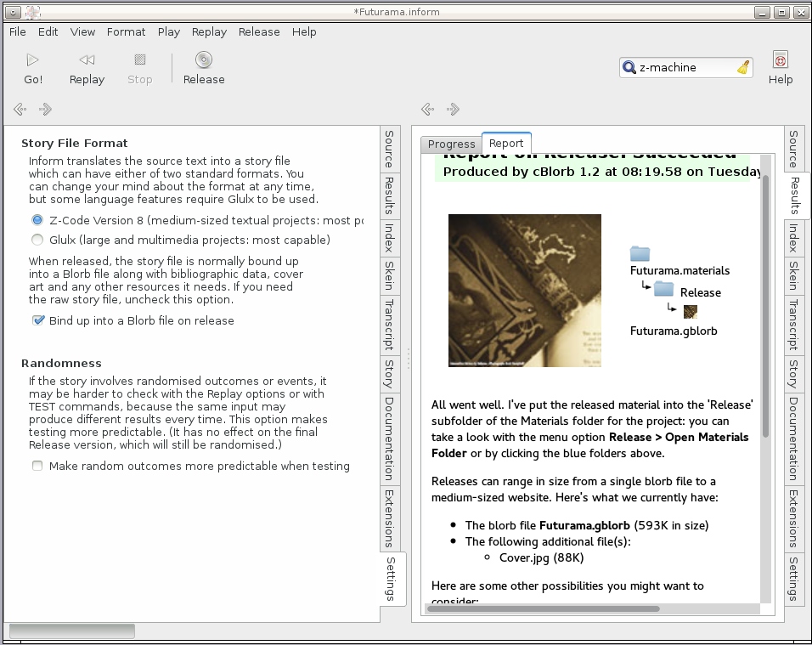Open right panel Skein tab
The width and height of the screenshot is (812, 645).
coord(793,275)
